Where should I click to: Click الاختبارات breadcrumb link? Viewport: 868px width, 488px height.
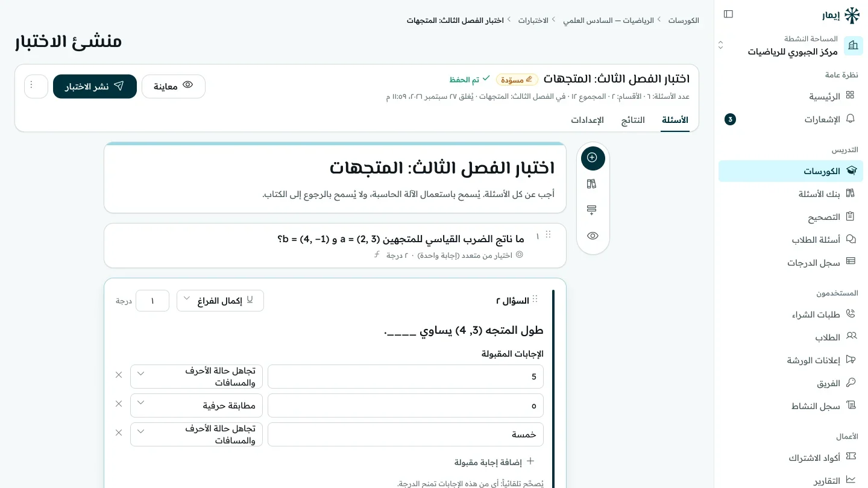click(533, 20)
